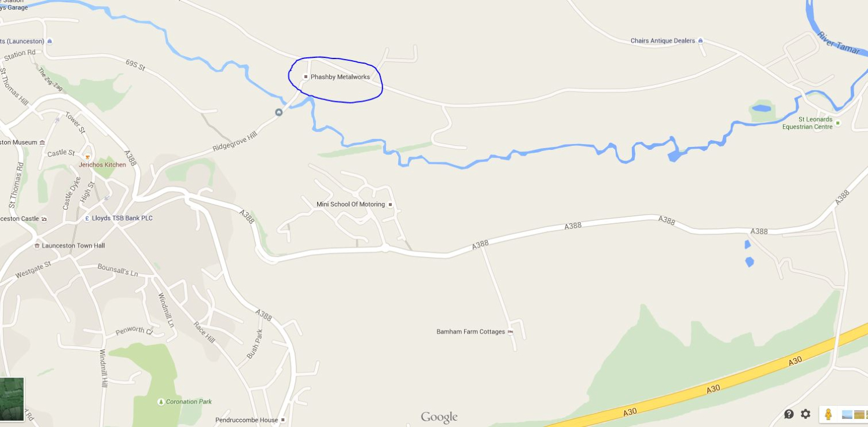Viewport: 868px width, 427px height.
Task: Click the Launceston Town Hall label
Action: [x=73, y=246]
